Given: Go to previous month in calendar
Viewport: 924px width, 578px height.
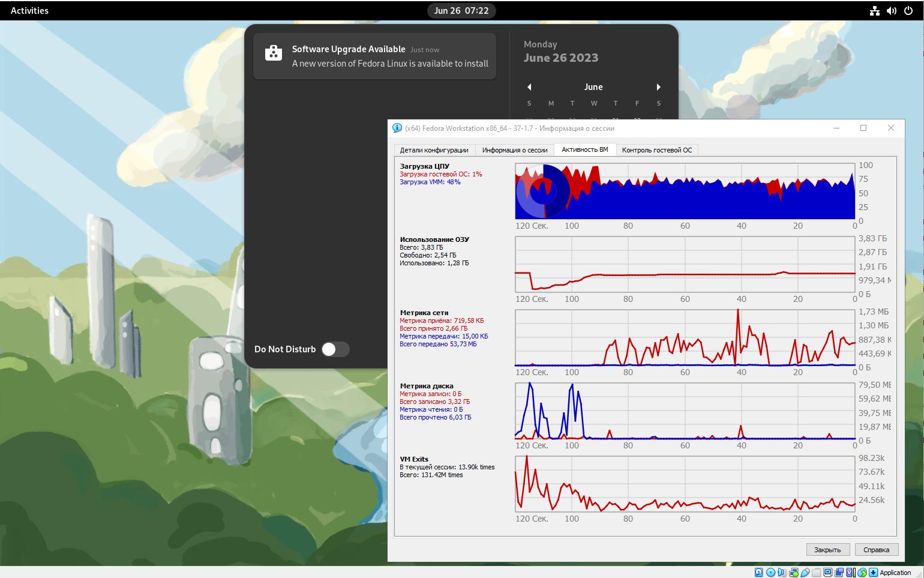Looking at the screenshot, I should point(529,87).
